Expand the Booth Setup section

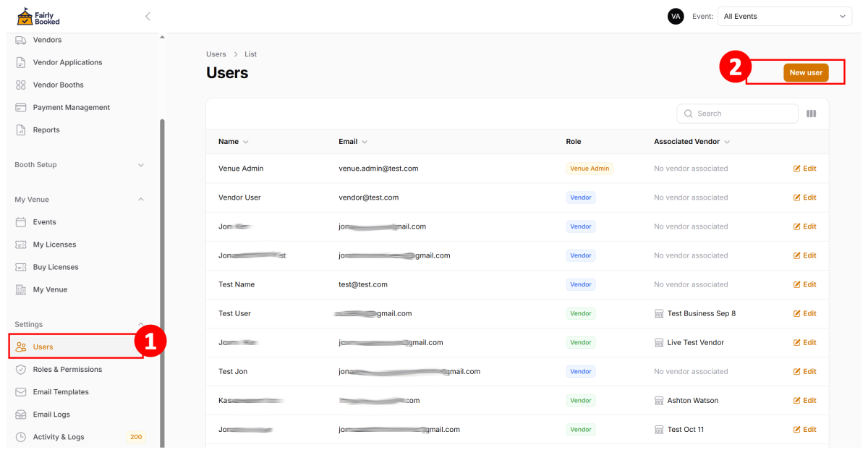click(x=140, y=165)
